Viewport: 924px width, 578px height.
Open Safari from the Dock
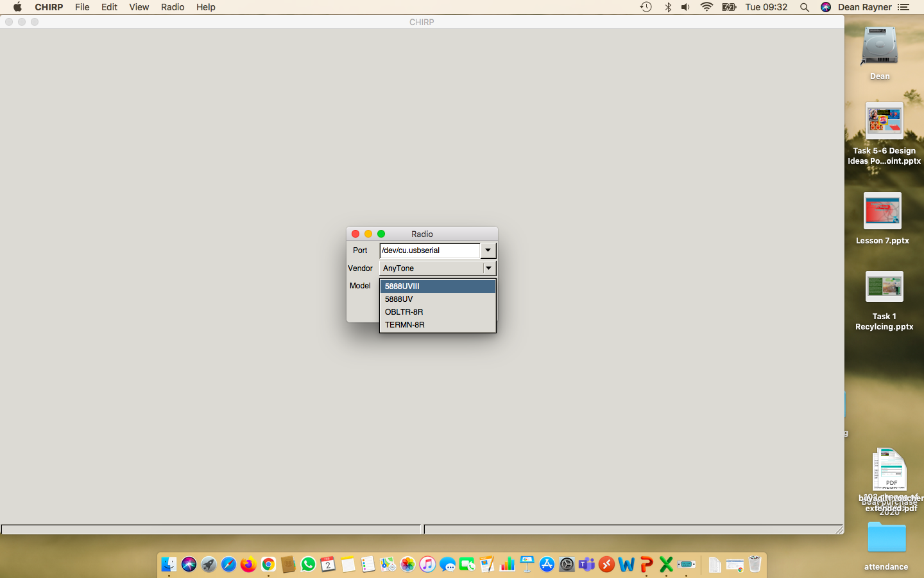click(228, 565)
